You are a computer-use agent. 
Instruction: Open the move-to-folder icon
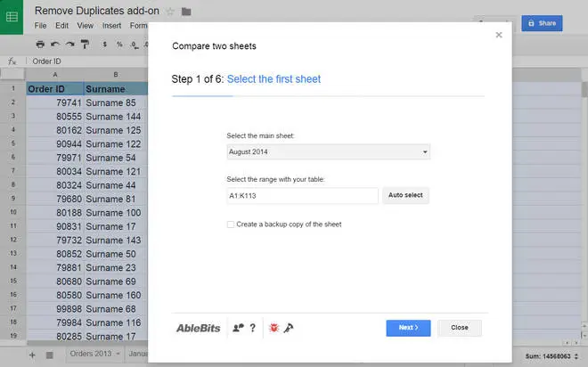click(x=186, y=12)
